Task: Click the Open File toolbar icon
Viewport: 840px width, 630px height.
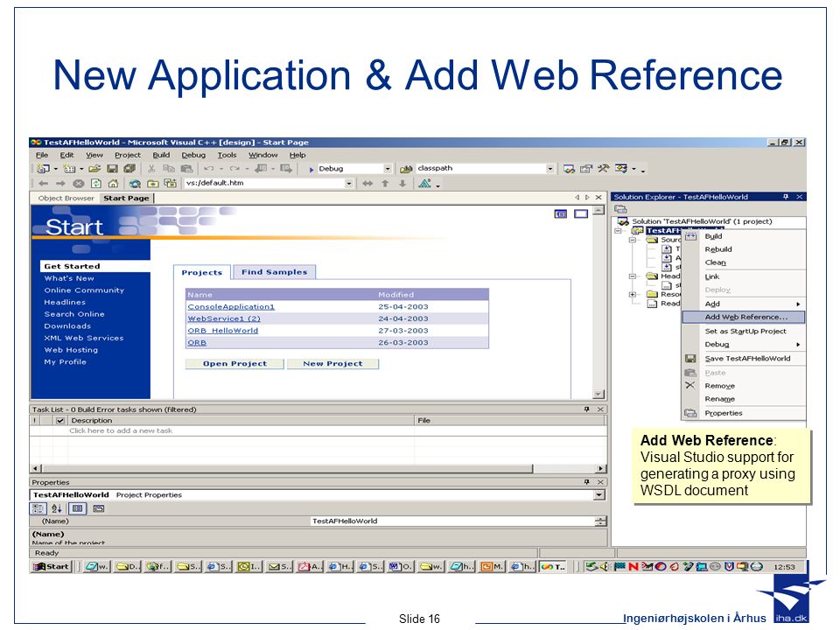Action: [94, 169]
